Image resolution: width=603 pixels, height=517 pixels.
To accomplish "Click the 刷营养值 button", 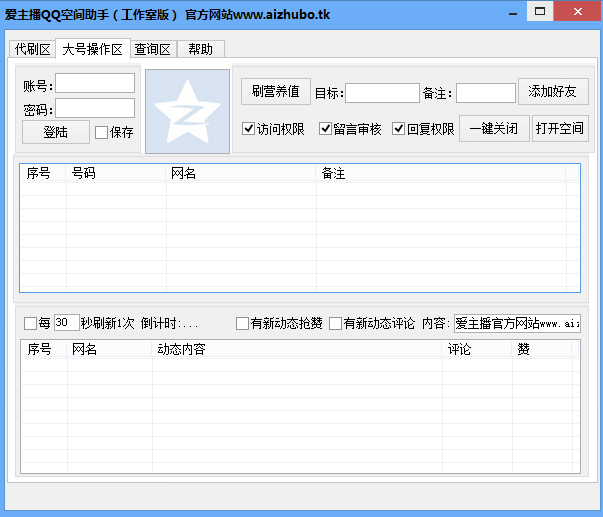I will 276,91.
